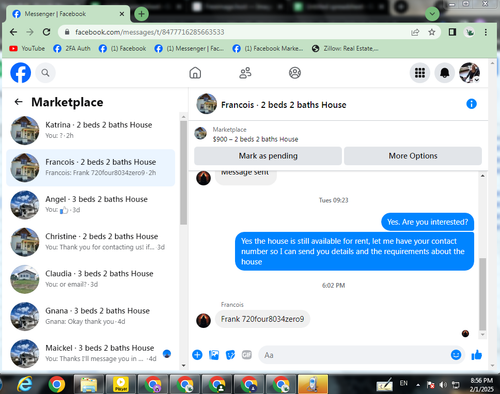Select the Messenger | Facebook tab
500x394 pixels.
pyautogui.click(x=68, y=14)
